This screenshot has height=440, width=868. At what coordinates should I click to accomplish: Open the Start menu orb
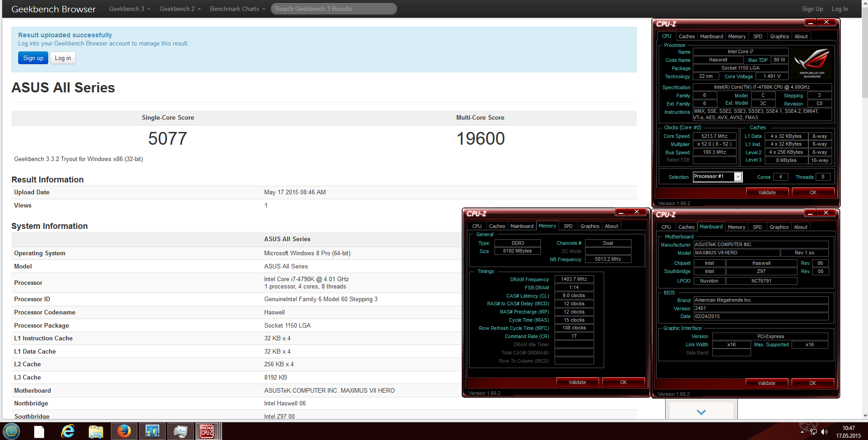(11, 431)
